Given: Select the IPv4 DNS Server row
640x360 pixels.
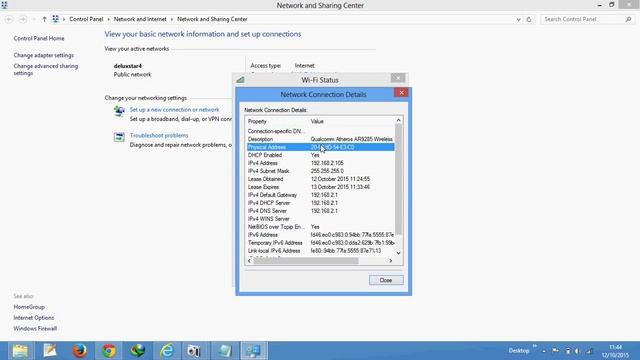Looking at the screenshot, I should 320,211.
